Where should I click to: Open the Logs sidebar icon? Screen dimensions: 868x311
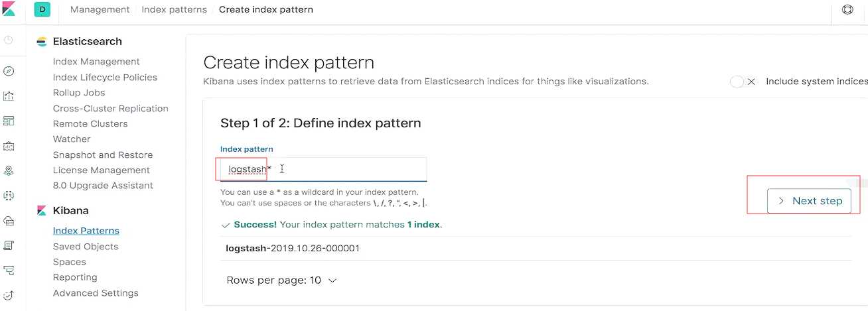tap(9, 245)
